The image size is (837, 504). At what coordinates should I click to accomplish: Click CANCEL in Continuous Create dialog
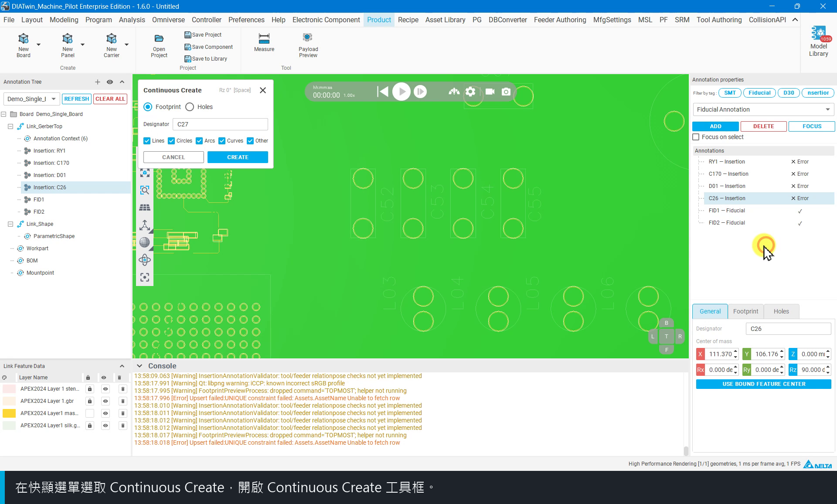pos(174,157)
